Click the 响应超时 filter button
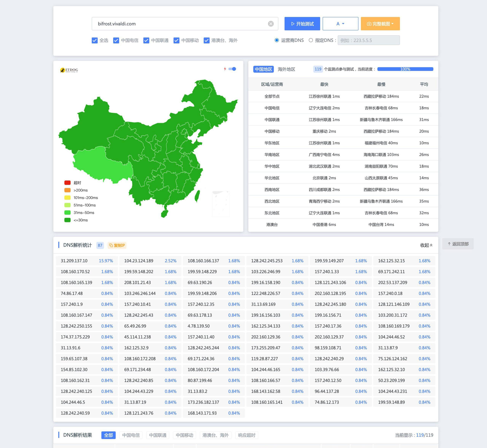The height and width of the screenshot is (448, 487). click(x=246, y=435)
